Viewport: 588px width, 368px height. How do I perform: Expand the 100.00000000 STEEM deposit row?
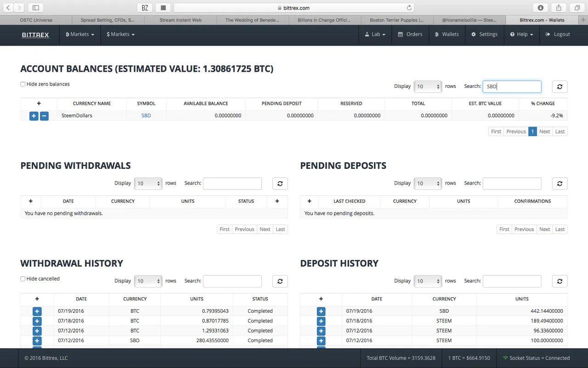[x=321, y=341]
